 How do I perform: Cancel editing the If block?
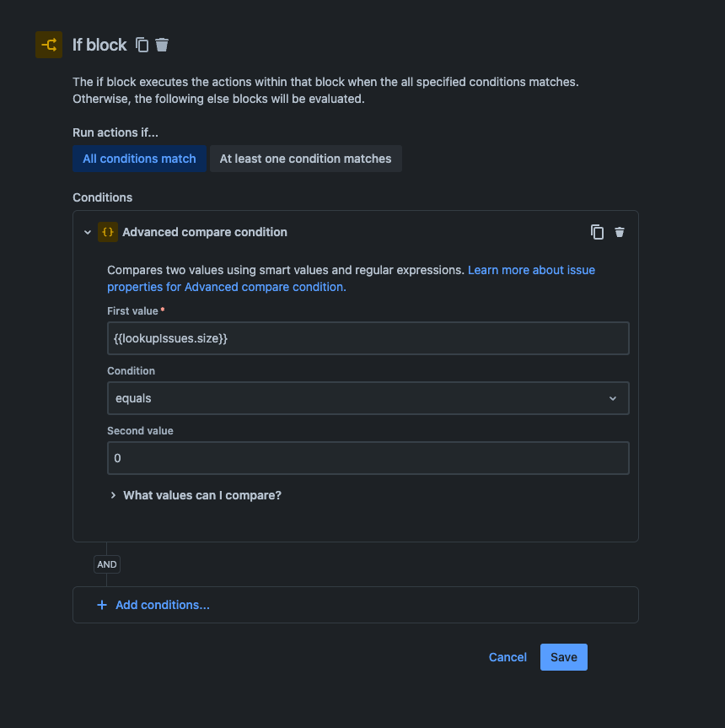pyautogui.click(x=508, y=657)
